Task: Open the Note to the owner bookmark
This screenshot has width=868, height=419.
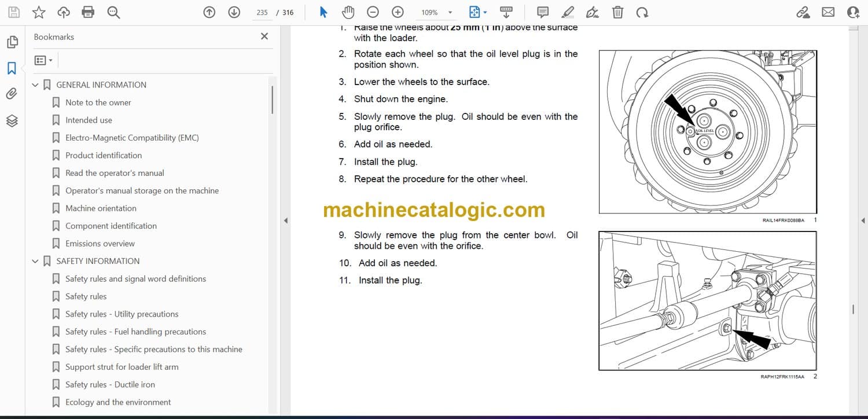Action: point(98,102)
